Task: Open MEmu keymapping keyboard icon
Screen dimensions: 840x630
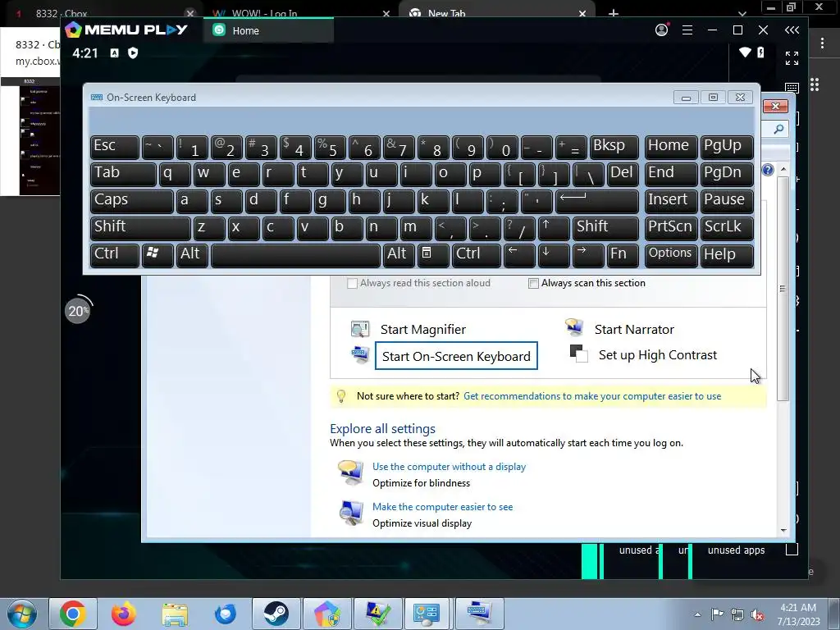Action: pos(792,88)
